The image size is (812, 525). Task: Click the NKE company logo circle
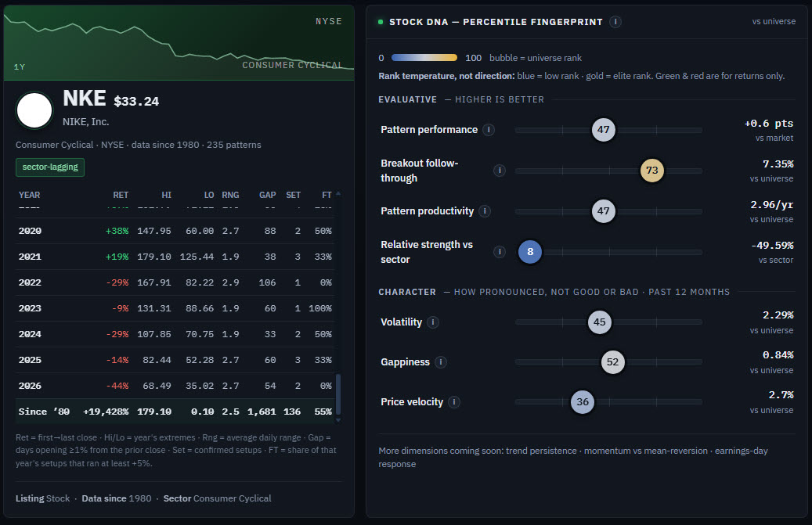[x=34, y=110]
